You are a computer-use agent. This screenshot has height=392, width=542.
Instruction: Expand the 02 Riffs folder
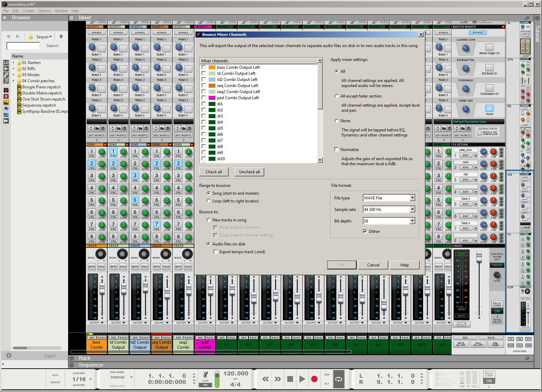[14, 69]
